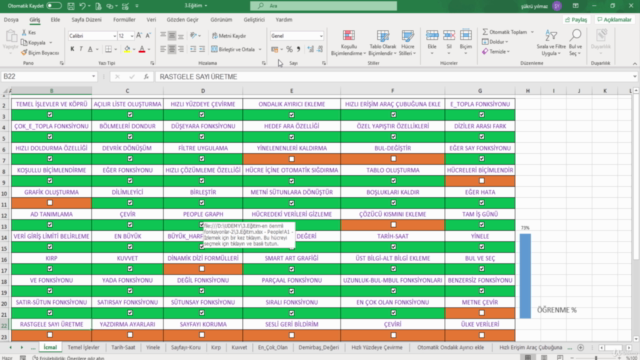Open the font name Calibri dropdown
This screenshot has height=360, width=640.
click(114, 36)
